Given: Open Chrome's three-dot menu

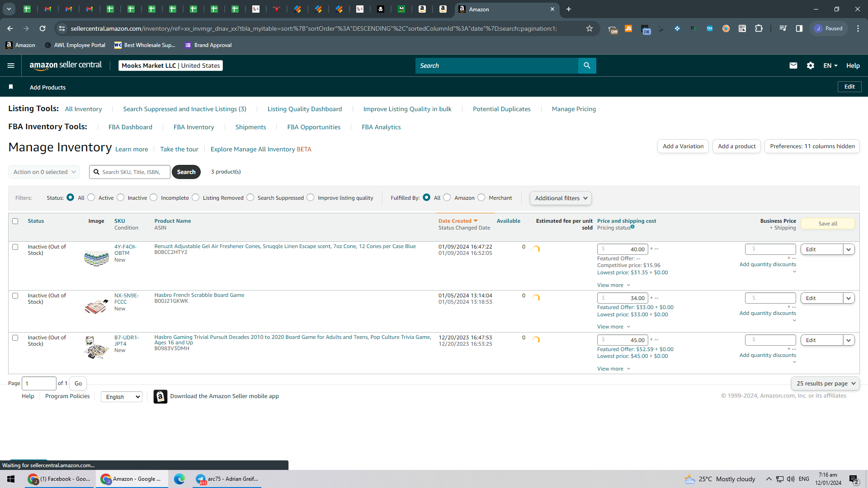Looking at the screenshot, I should [x=858, y=28].
